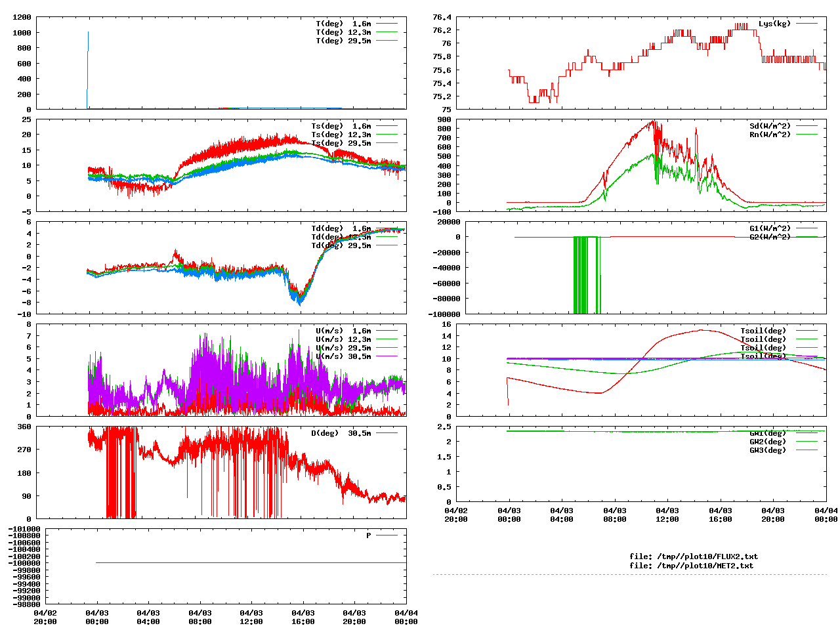Select the "Rn(W/m^2)" legend label

click(x=770, y=135)
